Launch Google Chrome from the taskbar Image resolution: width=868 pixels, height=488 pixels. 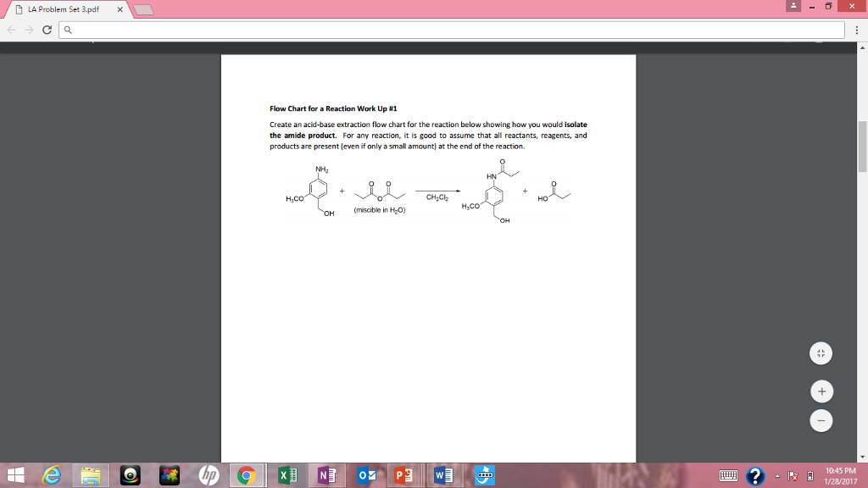click(x=246, y=475)
